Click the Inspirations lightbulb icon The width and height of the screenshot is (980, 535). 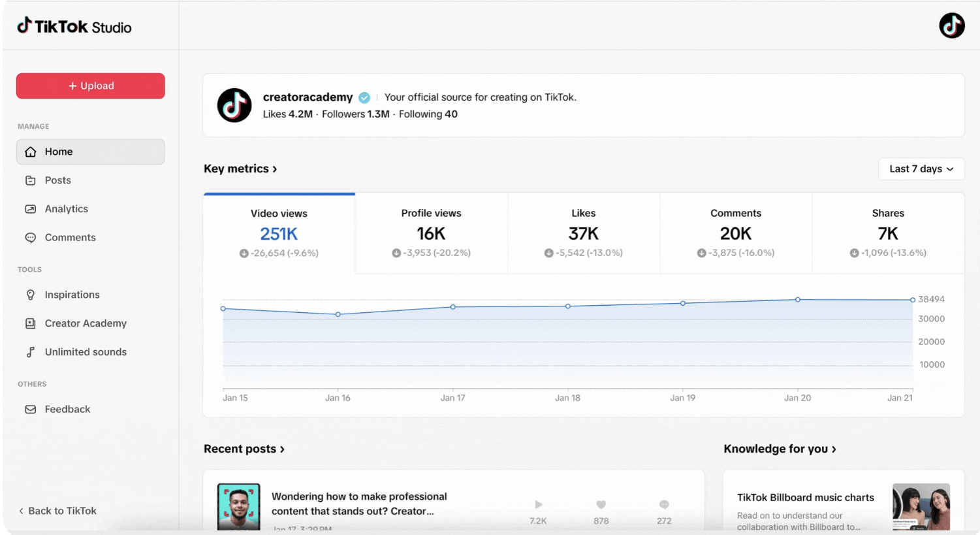[31, 295]
